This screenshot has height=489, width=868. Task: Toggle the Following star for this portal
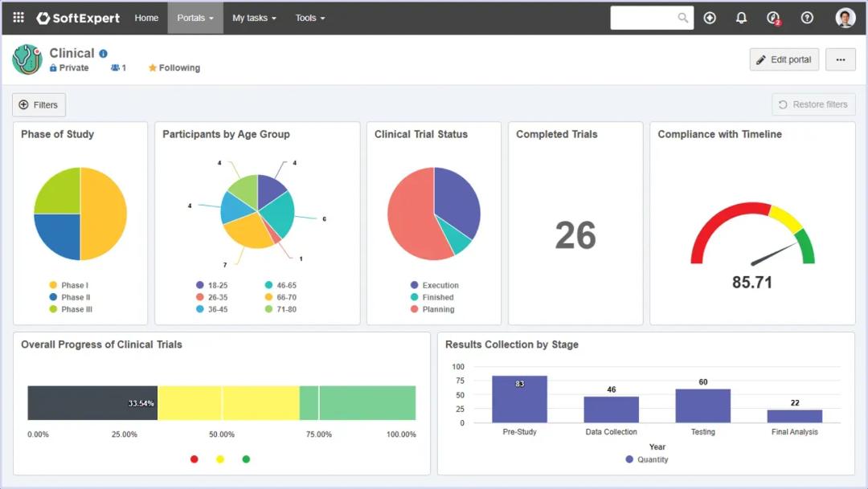click(x=174, y=68)
